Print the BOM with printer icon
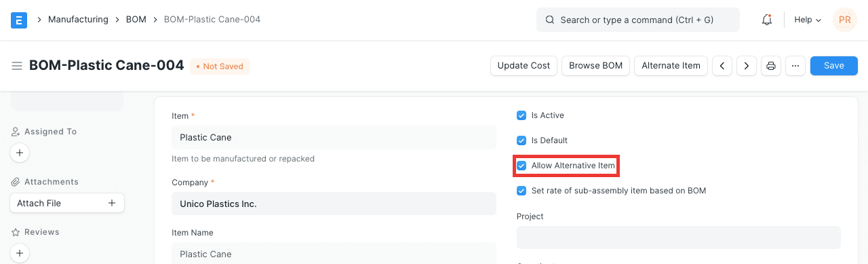Image resolution: width=868 pixels, height=264 pixels. tap(771, 66)
